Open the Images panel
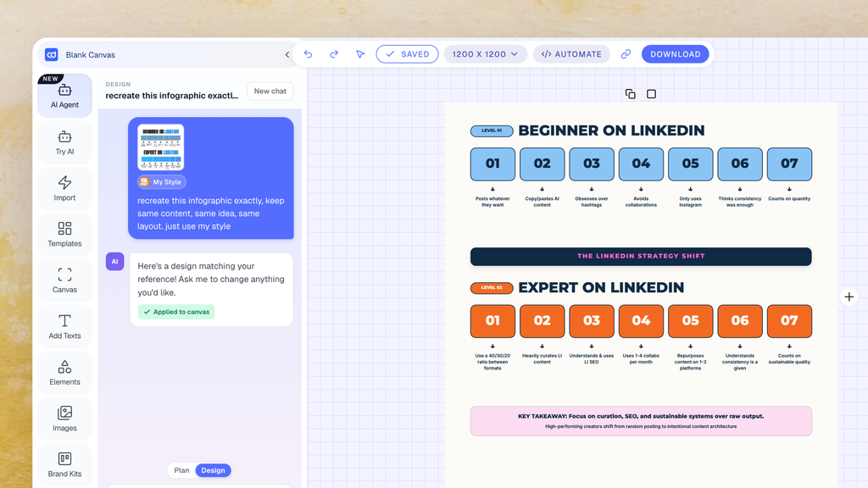The height and width of the screenshot is (488, 868). (x=64, y=419)
